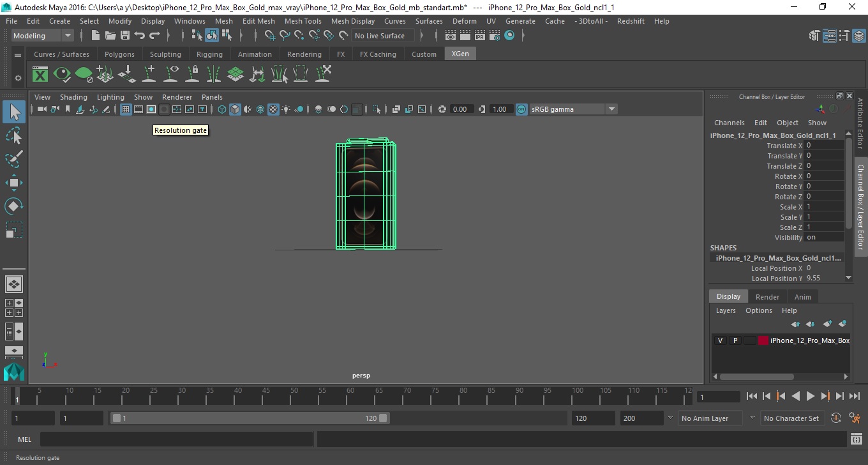
Task: Toggle the resolution gate button
Action: pyautogui.click(x=151, y=109)
